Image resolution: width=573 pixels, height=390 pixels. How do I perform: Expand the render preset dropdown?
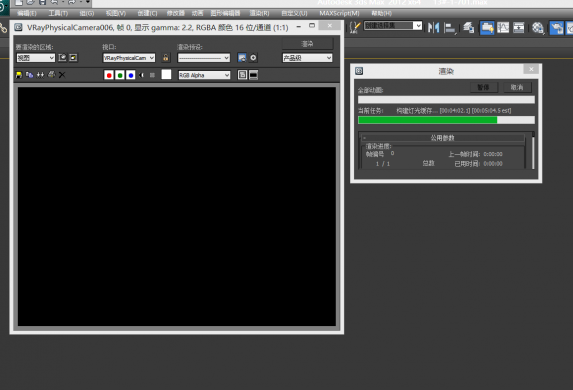[204, 58]
